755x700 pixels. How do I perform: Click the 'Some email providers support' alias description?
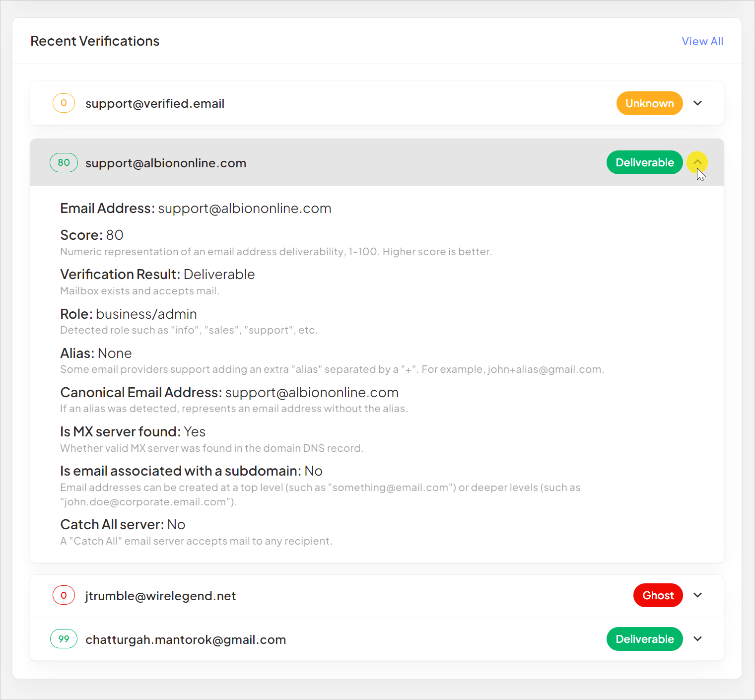(332, 369)
